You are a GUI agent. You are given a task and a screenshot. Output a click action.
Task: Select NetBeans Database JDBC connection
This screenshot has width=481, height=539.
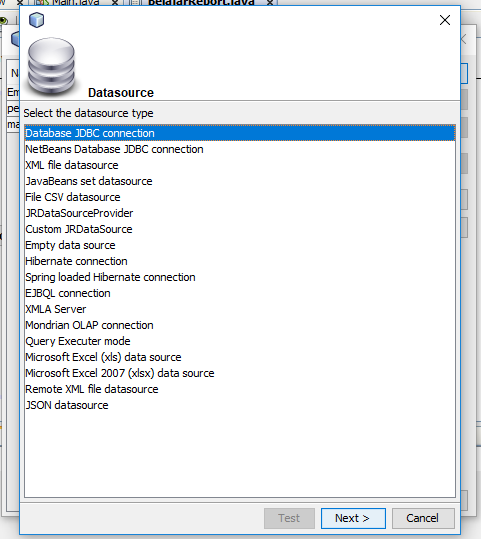(x=240, y=149)
